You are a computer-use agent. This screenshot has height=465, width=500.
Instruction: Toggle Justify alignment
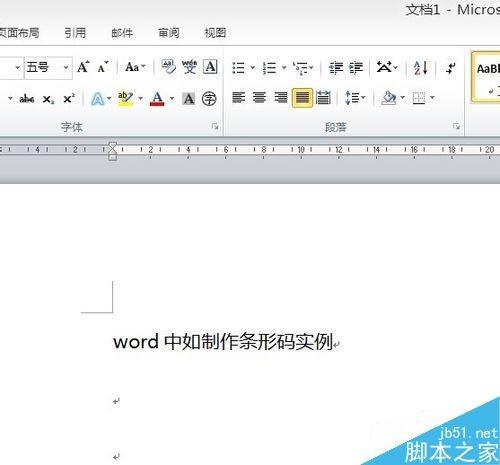pyautogui.click(x=302, y=98)
